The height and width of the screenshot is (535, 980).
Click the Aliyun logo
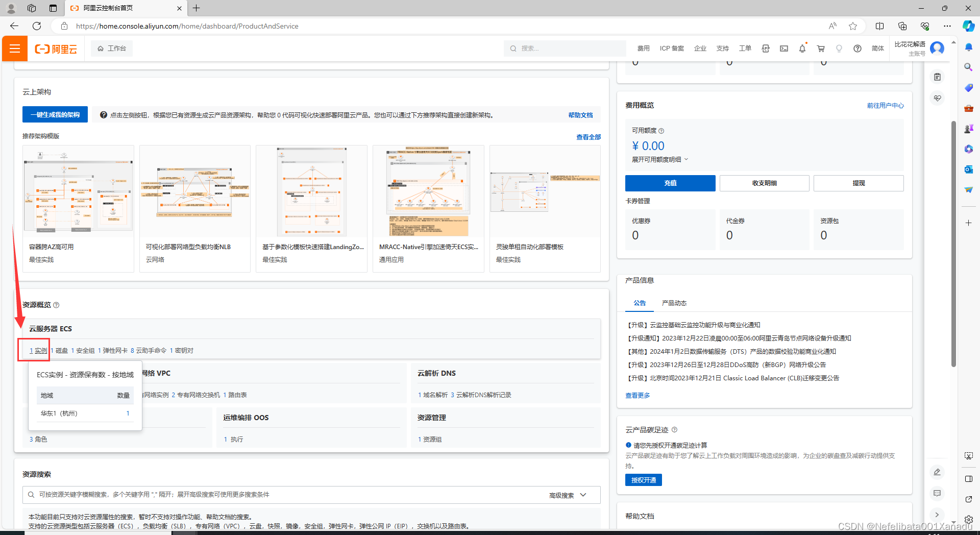[56, 48]
